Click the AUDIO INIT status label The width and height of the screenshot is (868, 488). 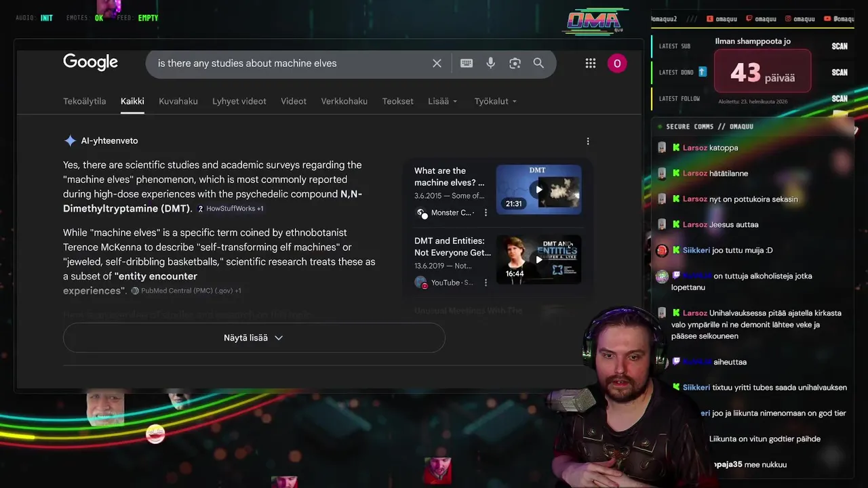pyautogui.click(x=34, y=18)
